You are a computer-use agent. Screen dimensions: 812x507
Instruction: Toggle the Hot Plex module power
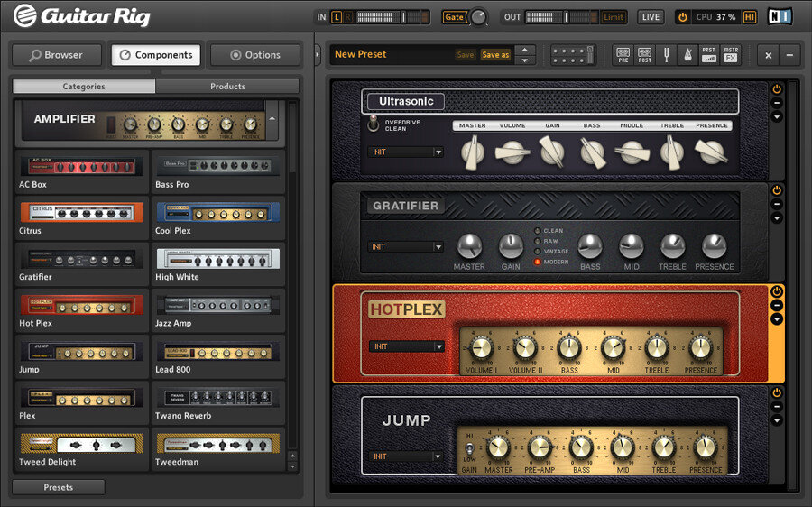coord(777,291)
